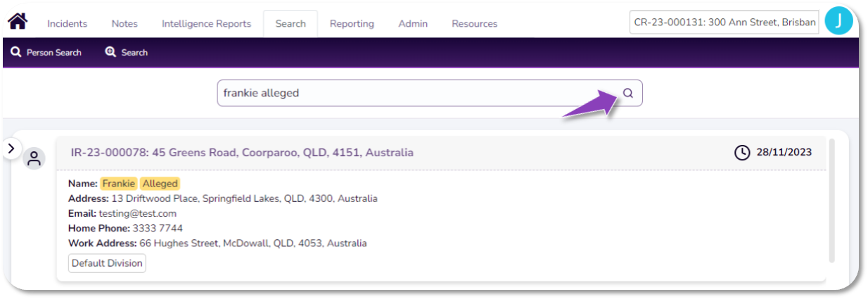Click the results list vertical scrollbar
868x299 pixels.
tap(831, 201)
